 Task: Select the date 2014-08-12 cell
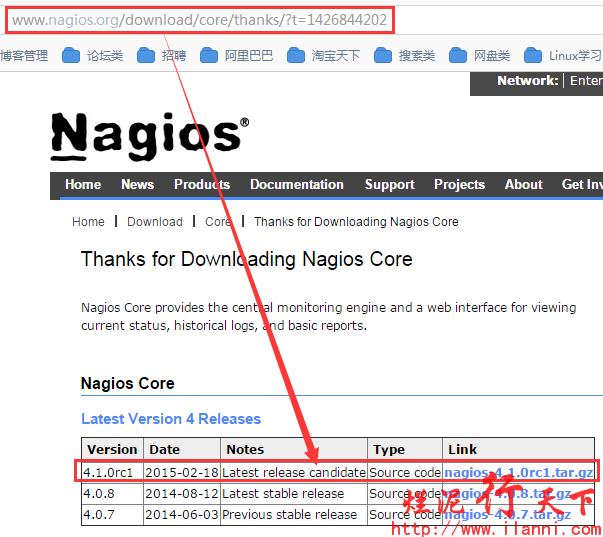tap(182, 494)
